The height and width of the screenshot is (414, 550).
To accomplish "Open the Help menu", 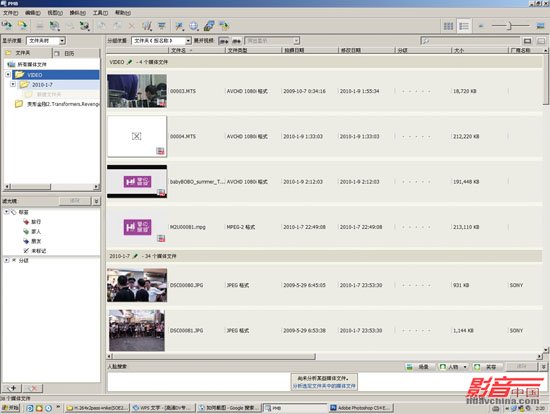I will coord(123,13).
